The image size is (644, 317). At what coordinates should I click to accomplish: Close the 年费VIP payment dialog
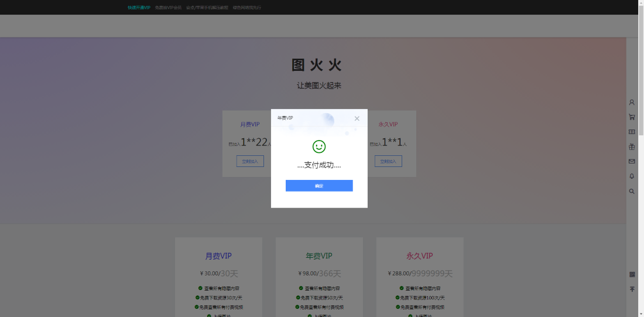point(357,118)
